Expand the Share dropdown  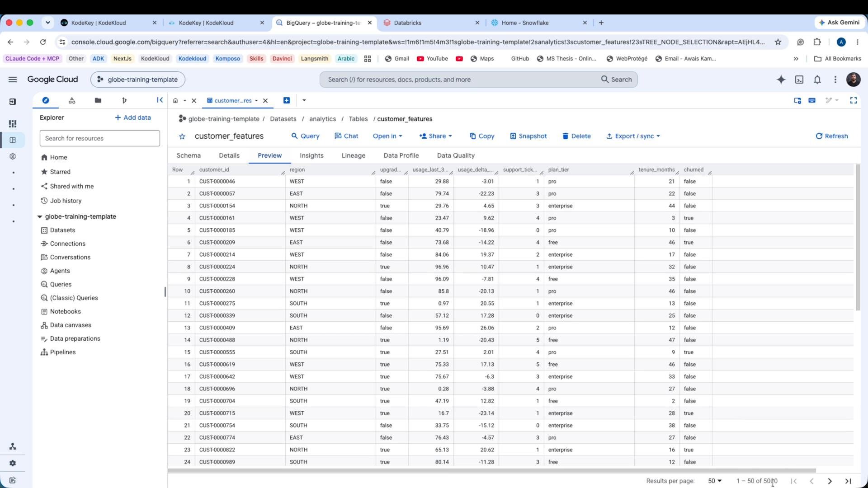(436, 136)
